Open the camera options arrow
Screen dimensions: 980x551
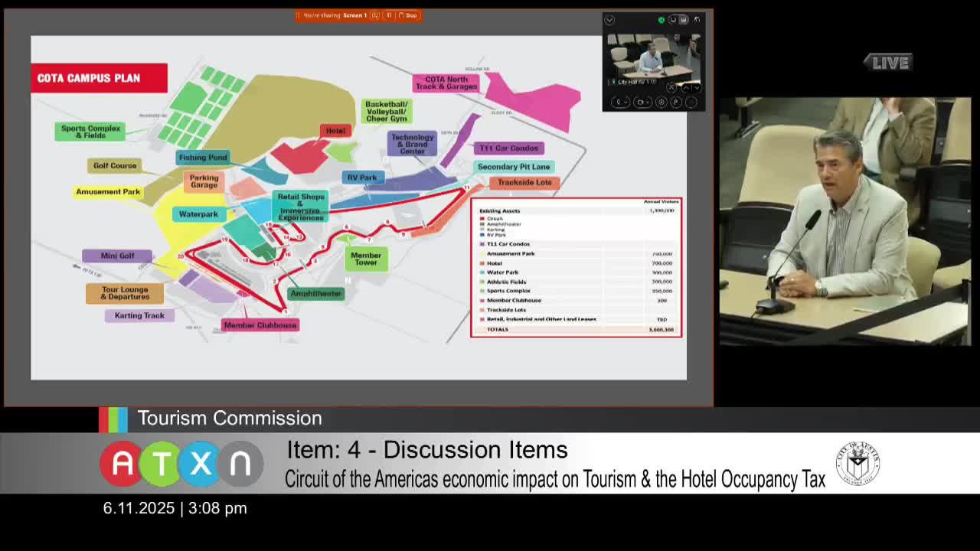click(x=648, y=102)
